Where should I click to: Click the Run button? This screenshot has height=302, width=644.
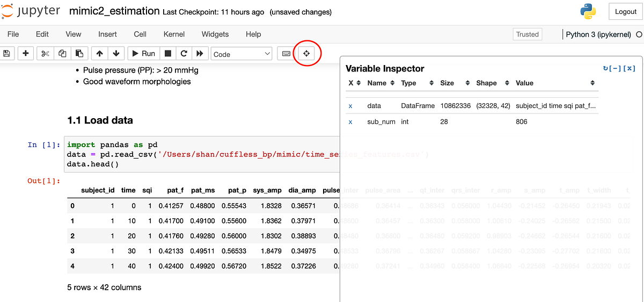[x=143, y=54]
